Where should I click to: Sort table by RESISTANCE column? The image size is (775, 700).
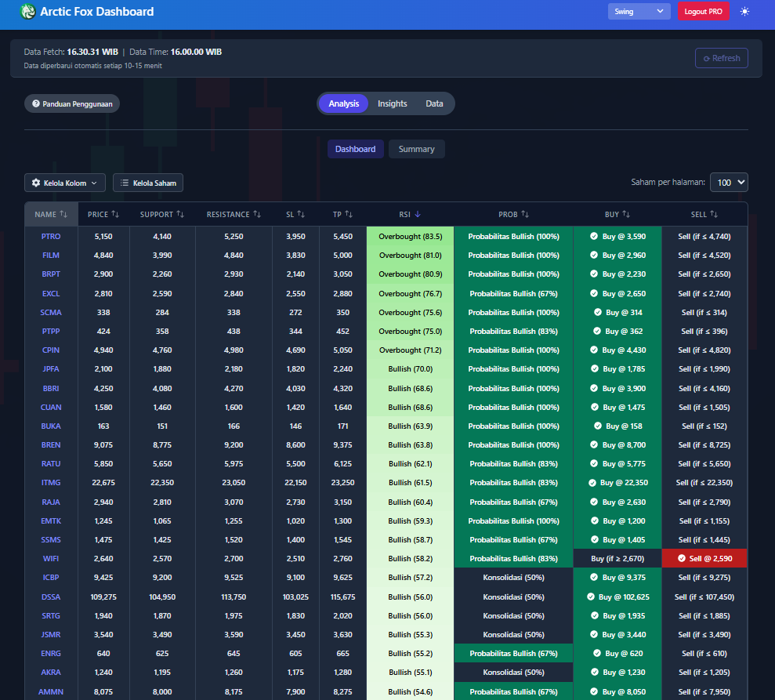[x=234, y=215]
